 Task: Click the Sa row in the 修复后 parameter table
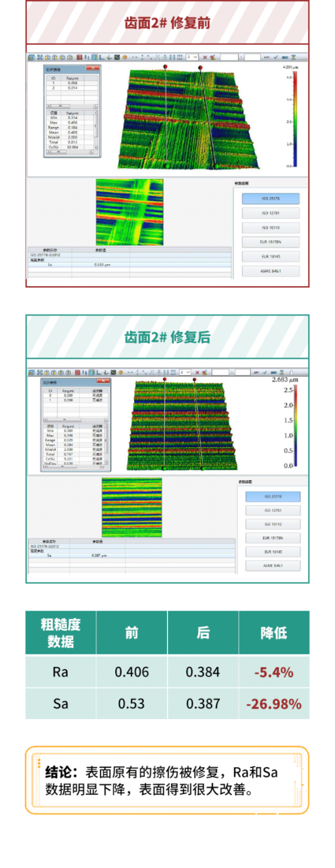pos(131,556)
